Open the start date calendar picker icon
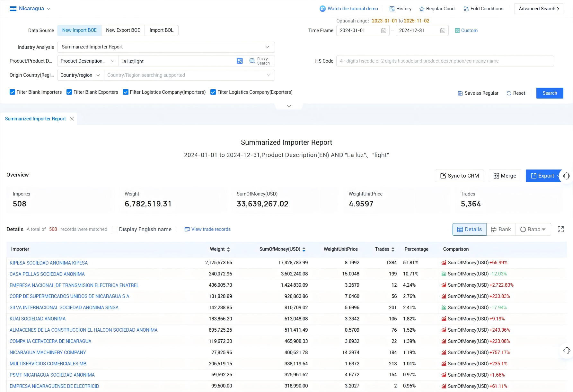Viewport: 573px width, 392px height. coord(383,30)
